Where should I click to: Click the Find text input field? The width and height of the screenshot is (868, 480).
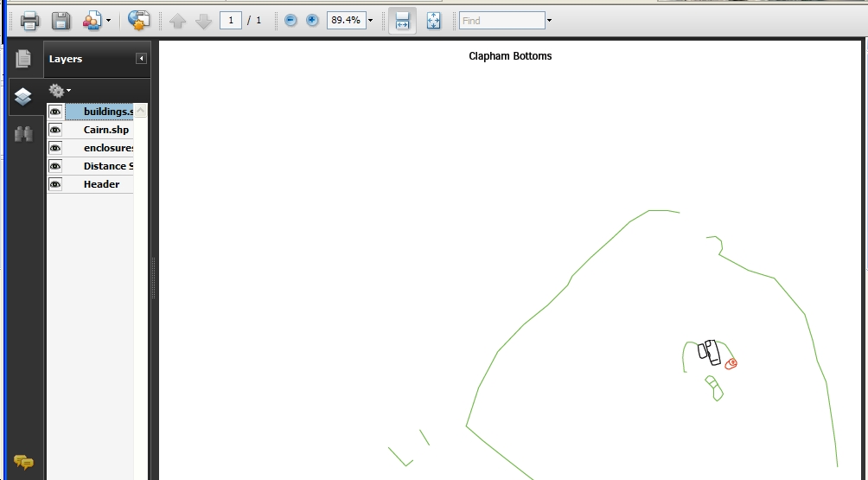pos(502,21)
